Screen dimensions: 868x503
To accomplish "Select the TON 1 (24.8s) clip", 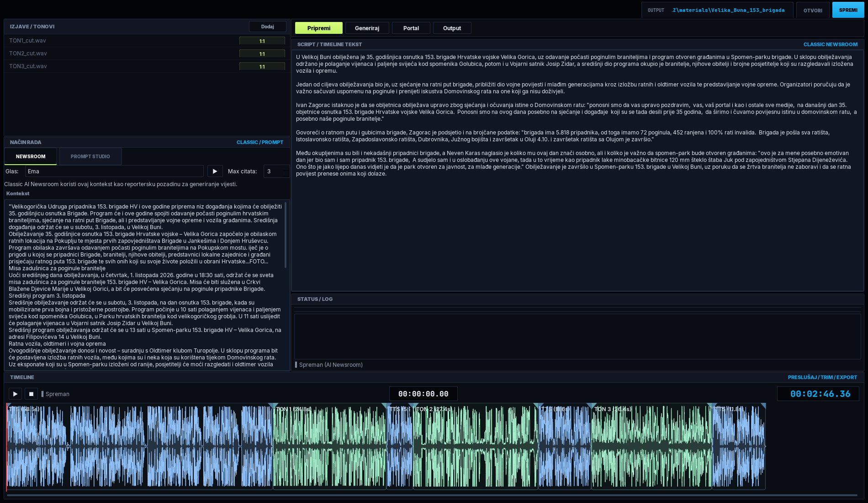I will pyautogui.click(x=329, y=446).
